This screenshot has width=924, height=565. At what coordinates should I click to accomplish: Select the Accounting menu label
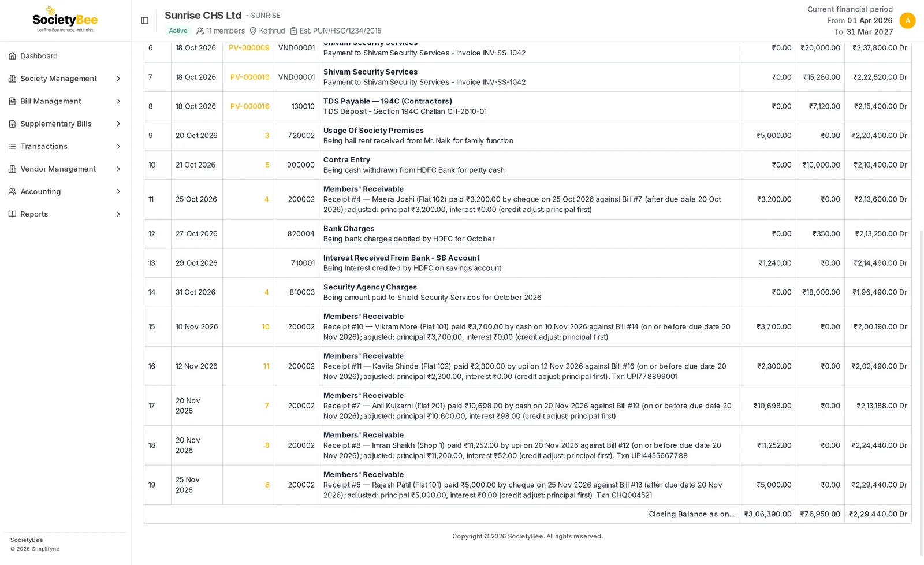(x=40, y=191)
